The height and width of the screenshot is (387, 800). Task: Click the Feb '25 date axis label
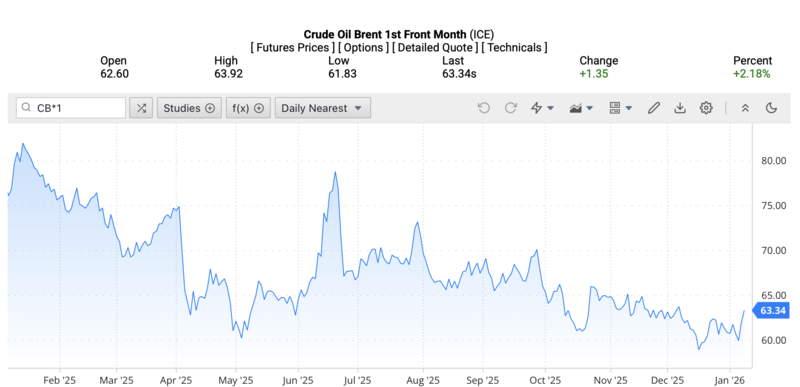tap(60, 380)
